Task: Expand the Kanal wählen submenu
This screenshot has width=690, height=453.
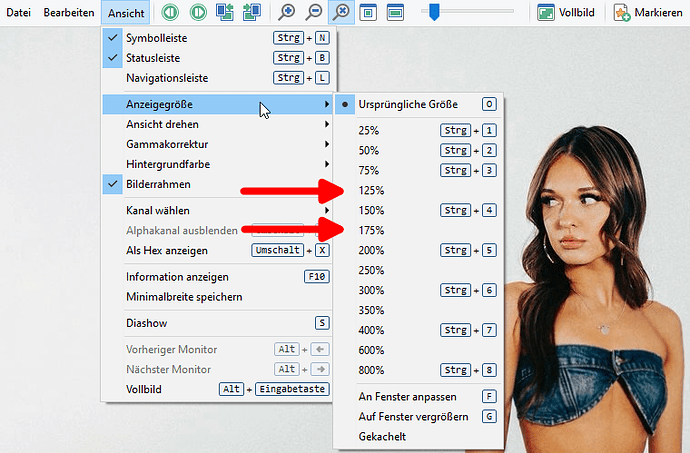Action: 217,210
